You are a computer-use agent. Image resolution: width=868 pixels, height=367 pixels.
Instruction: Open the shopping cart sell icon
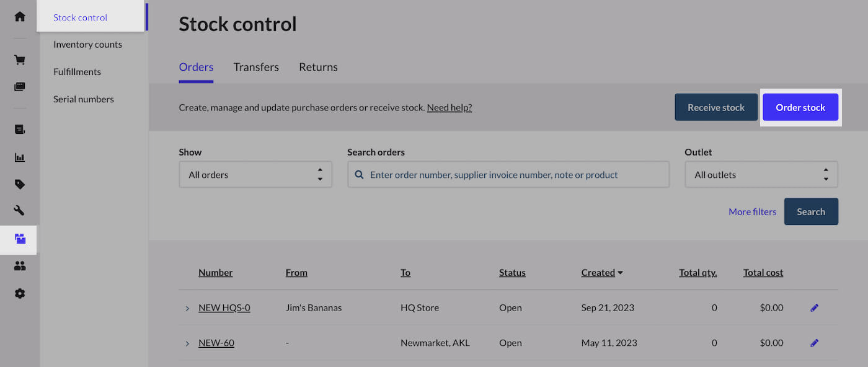pyautogui.click(x=20, y=60)
